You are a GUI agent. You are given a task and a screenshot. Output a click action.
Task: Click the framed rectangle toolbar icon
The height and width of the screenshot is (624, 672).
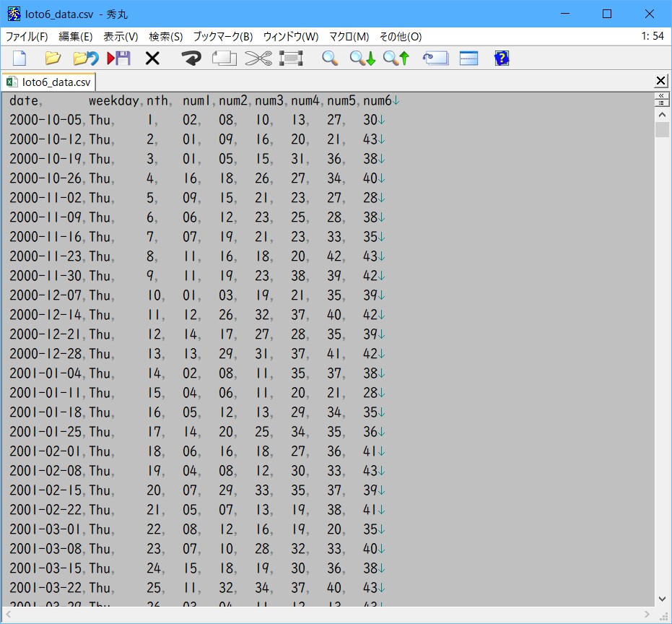click(x=291, y=58)
